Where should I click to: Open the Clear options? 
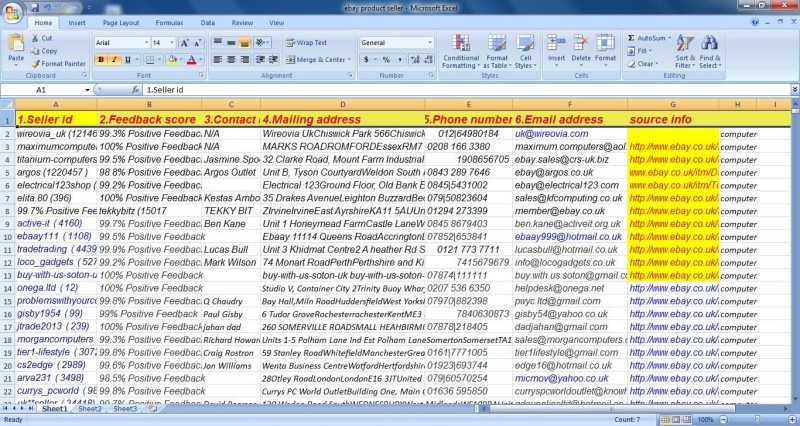(642, 64)
